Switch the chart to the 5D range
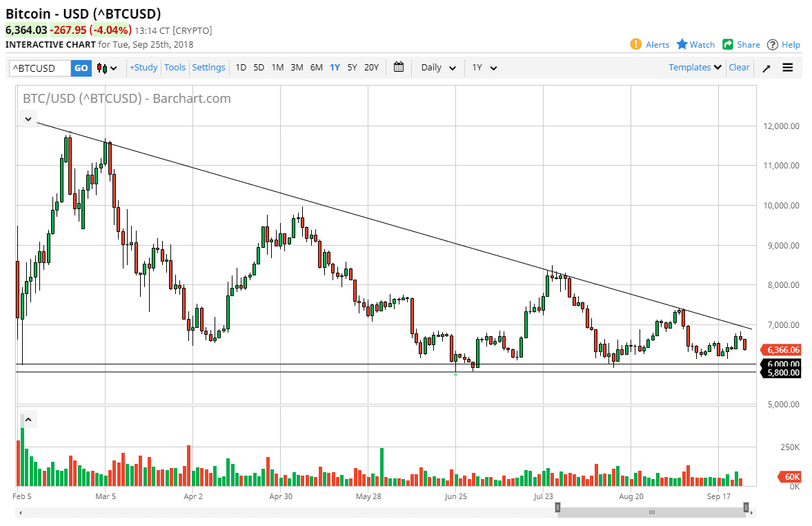 coord(259,67)
